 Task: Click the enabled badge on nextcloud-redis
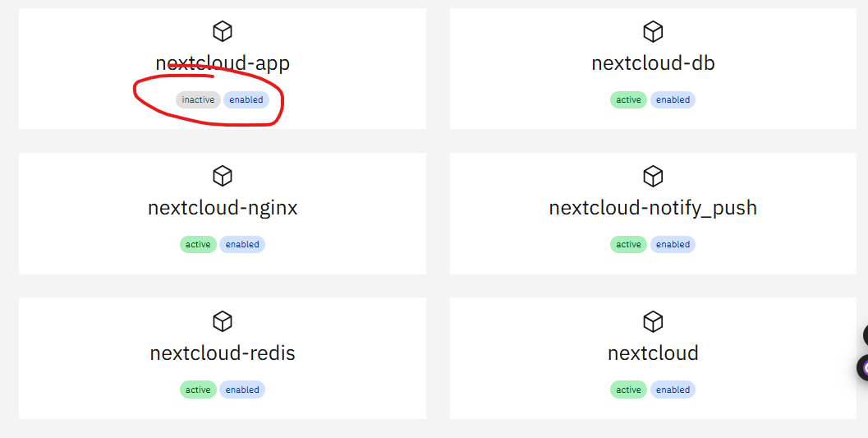242,390
